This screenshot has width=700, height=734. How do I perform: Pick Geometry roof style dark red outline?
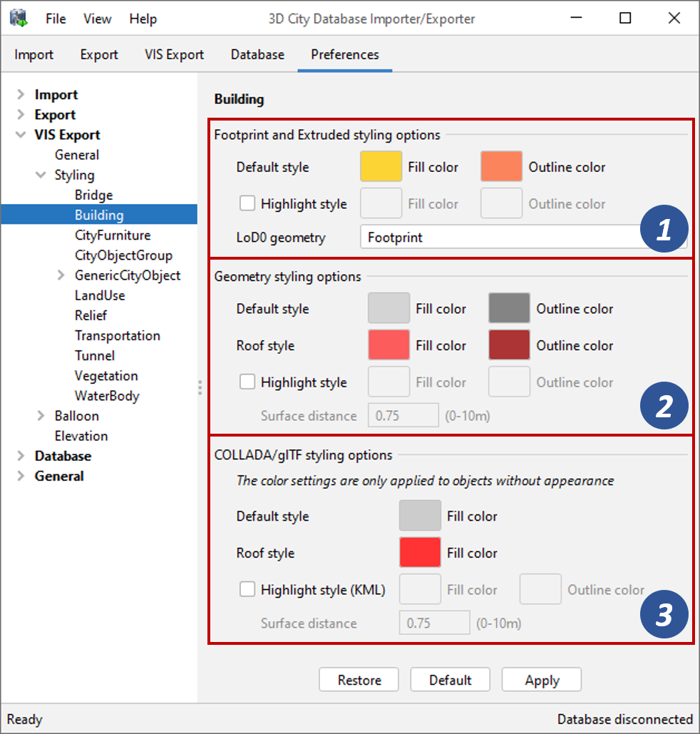coord(509,345)
